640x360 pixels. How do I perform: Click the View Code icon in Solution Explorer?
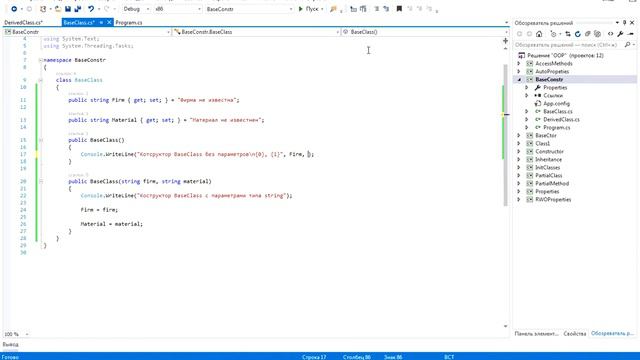tap(610, 34)
